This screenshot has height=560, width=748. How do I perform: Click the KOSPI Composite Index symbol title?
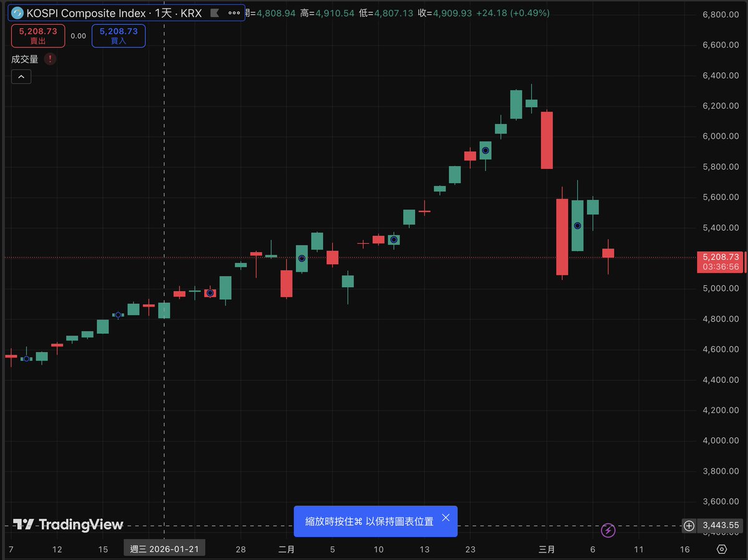[113, 12]
